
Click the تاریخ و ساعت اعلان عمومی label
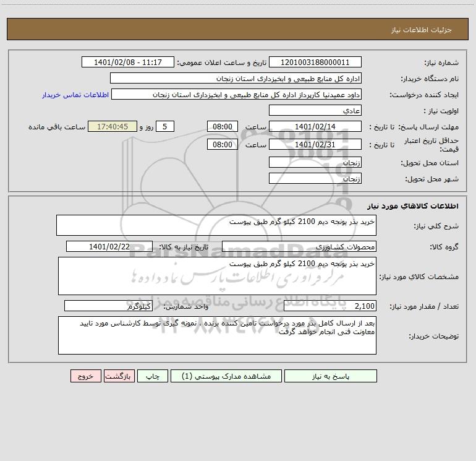[221, 62]
